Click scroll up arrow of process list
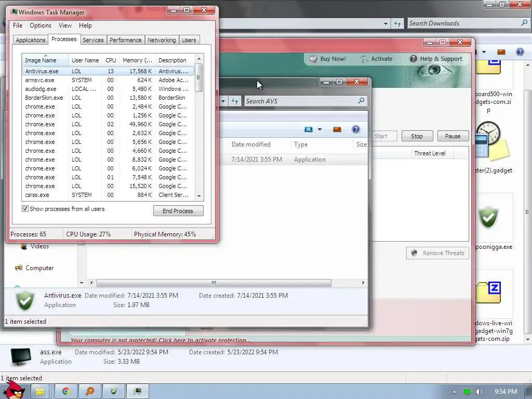This screenshot has height=399, width=532. tap(199, 59)
